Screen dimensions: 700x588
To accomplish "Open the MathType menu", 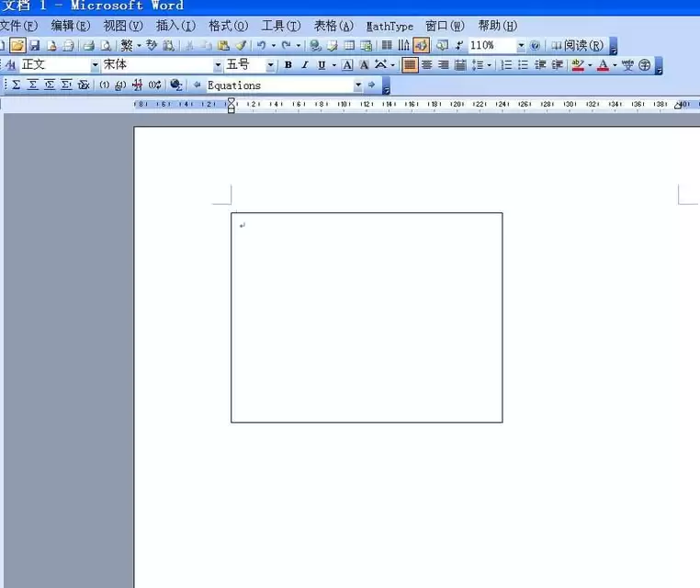I will [x=390, y=27].
